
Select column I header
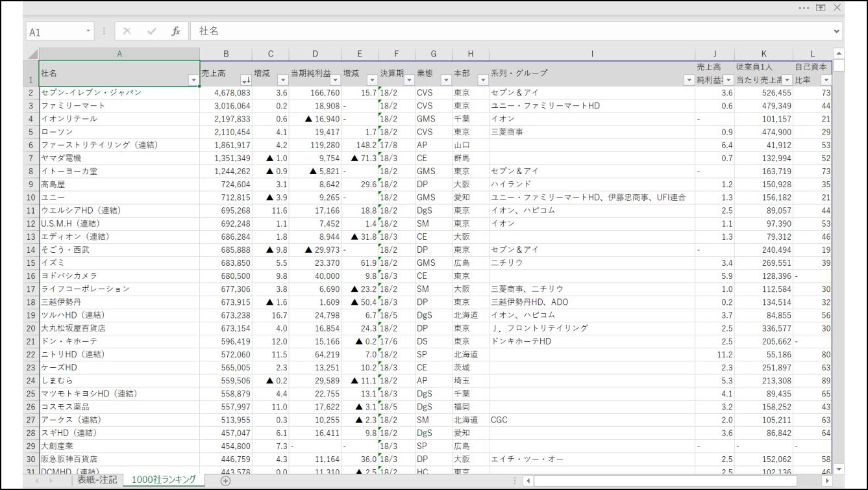click(592, 55)
